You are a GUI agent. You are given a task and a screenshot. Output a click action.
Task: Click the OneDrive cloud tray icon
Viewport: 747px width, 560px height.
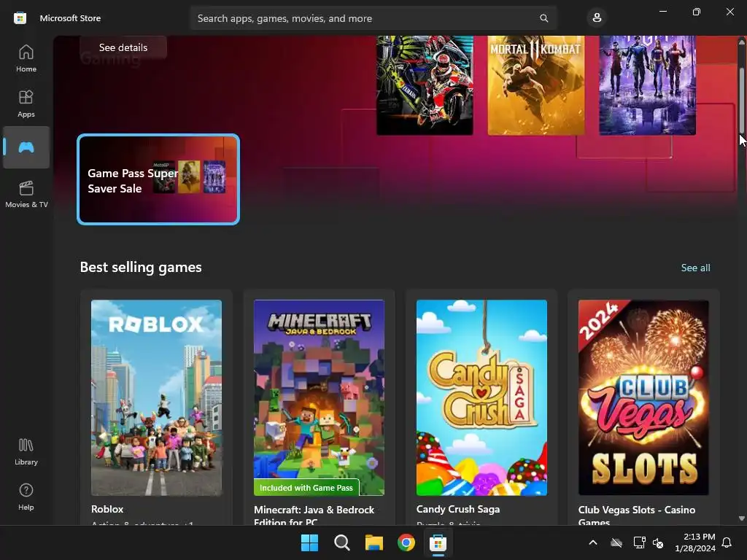pyautogui.click(x=616, y=542)
